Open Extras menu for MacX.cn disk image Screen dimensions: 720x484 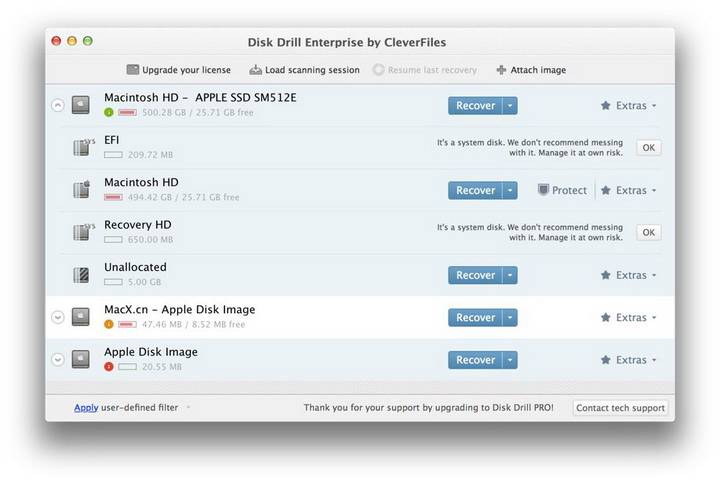pos(629,317)
